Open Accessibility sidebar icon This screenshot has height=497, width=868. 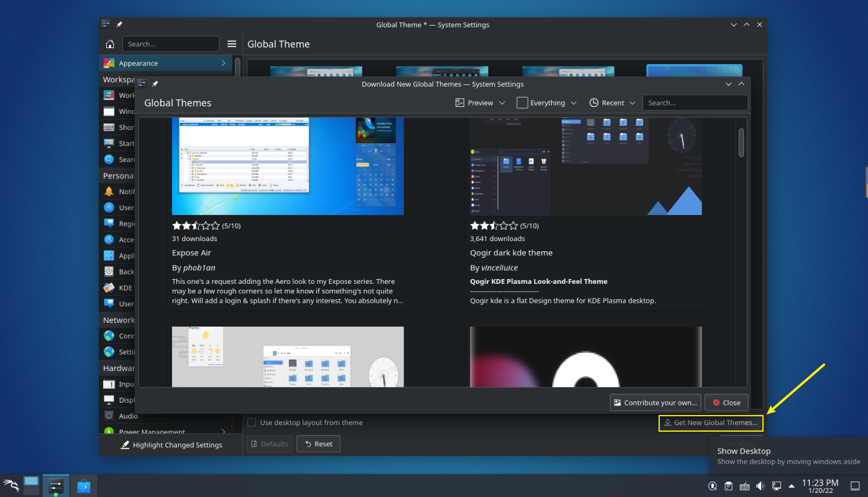point(109,239)
